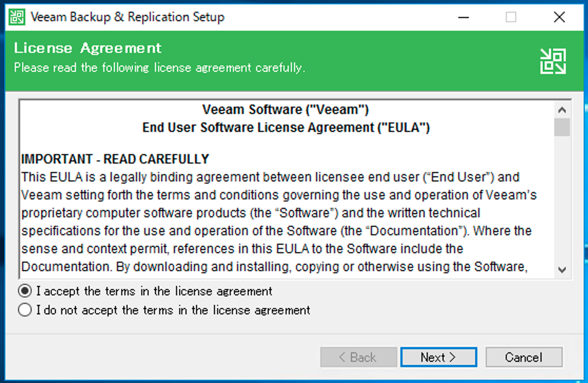Click the 'End User Software License Agreement' heading

coord(286,127)
